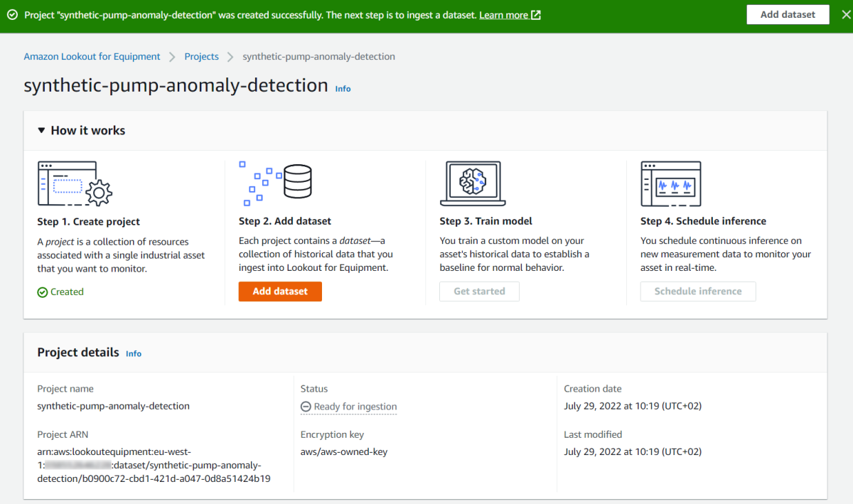Screen dimensions: 853x504
Task: Click the orange Add dataset button
Action: (x=280, y=291)
